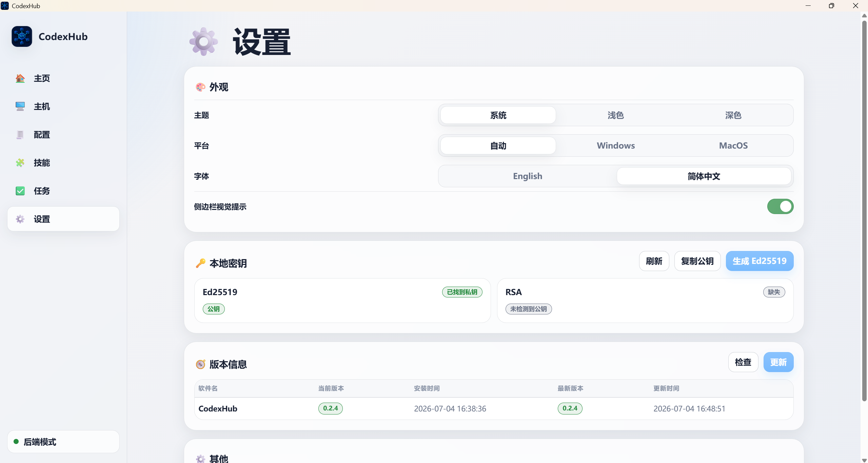
Task: Toggle 侧边栏视觉提示 switch off
Action: tap(780, 207)
